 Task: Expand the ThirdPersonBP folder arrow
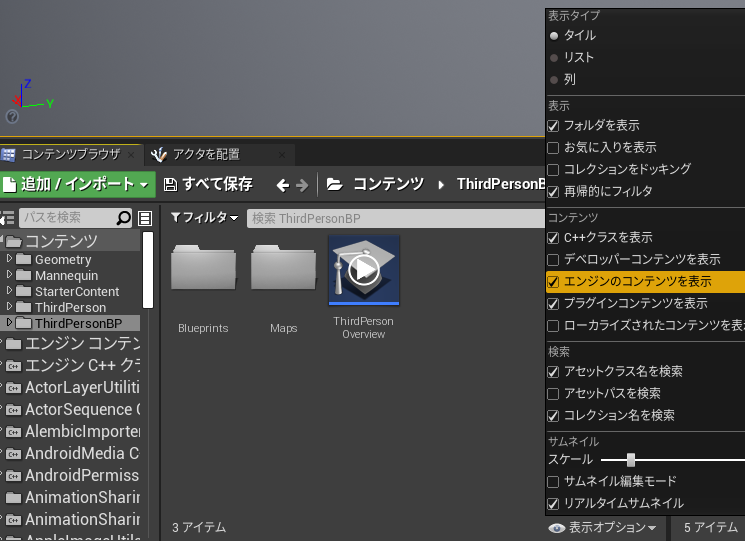click(x=9, y=322)
